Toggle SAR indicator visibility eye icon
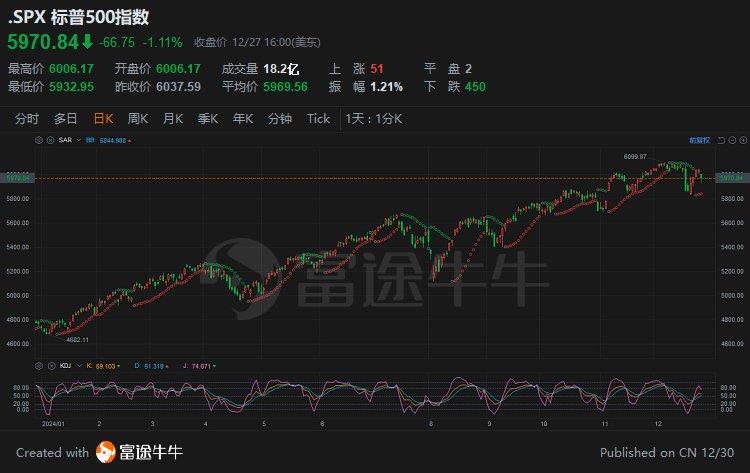Viewport: 750px width, 473px height. coord(51,141)
